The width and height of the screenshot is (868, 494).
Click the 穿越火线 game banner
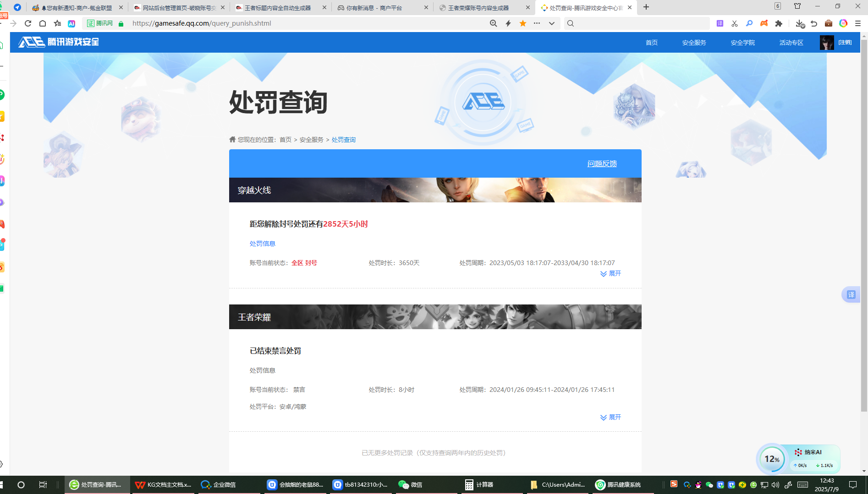435,190
